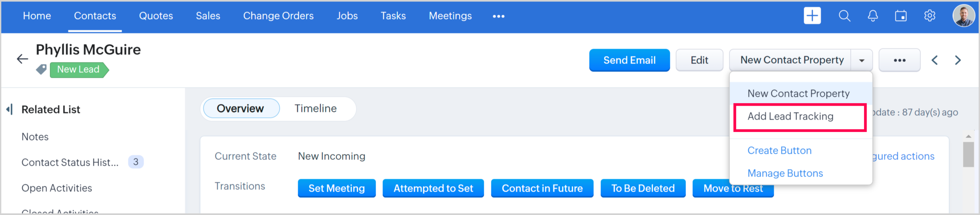Go to the next contact record
The width and height of the screenshot is (980, 215).
(957, 60)
